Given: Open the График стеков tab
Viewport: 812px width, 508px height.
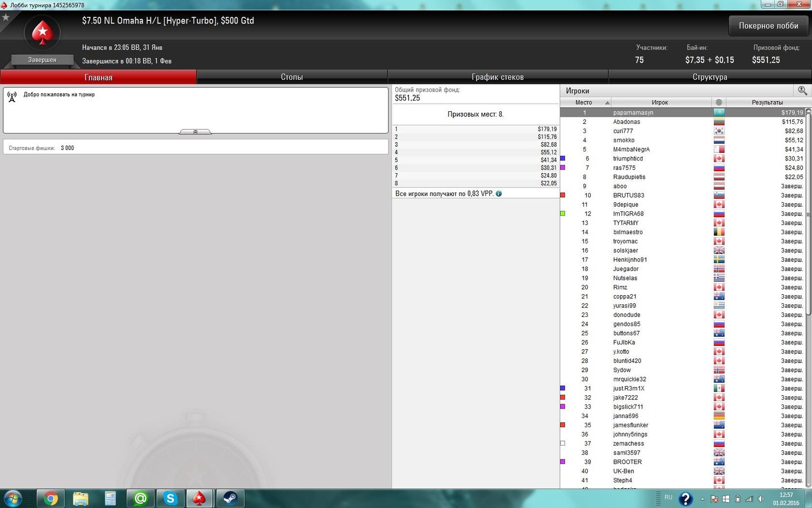Looking at the screenshot, I should 497,77.
